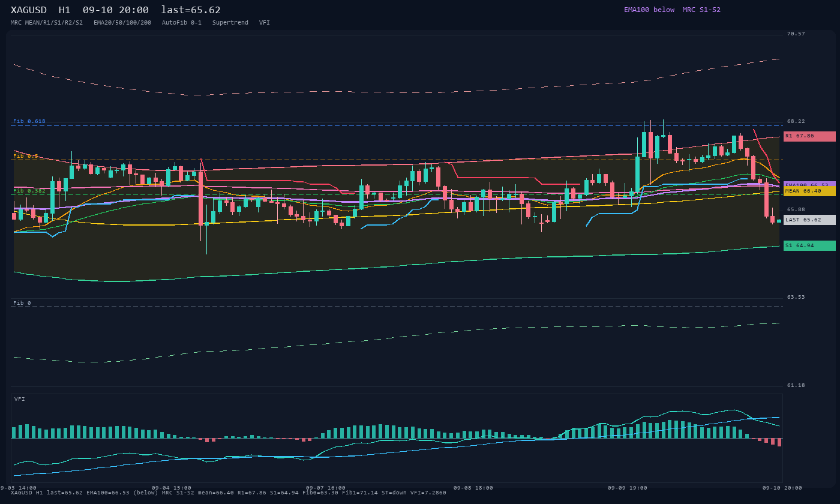Image resolution: width=840 pixels, height=504 pixels.
Task: Click the Fib 0.5 level label
Action: pyautogui.click(x=26, y=156)
